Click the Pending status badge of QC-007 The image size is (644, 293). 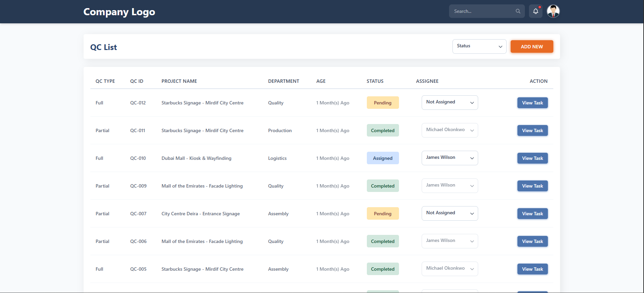tap(383, 214)
